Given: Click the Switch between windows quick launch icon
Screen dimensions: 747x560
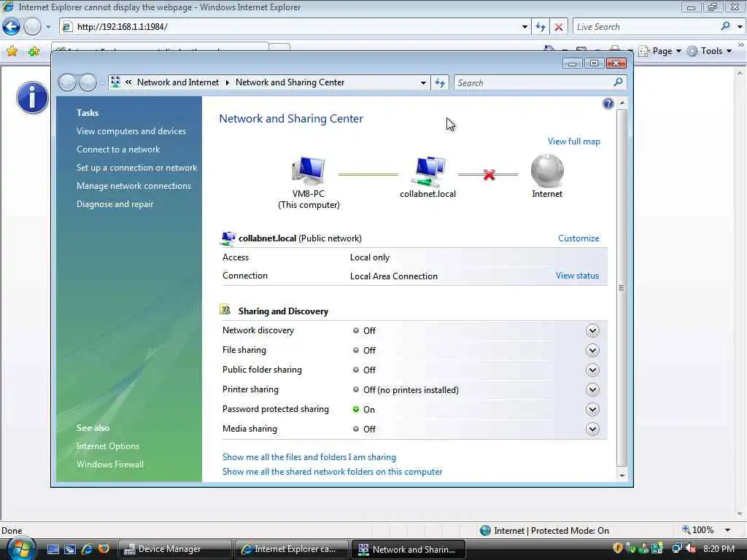Looking at the screenshot, I should tap(70, 549).
